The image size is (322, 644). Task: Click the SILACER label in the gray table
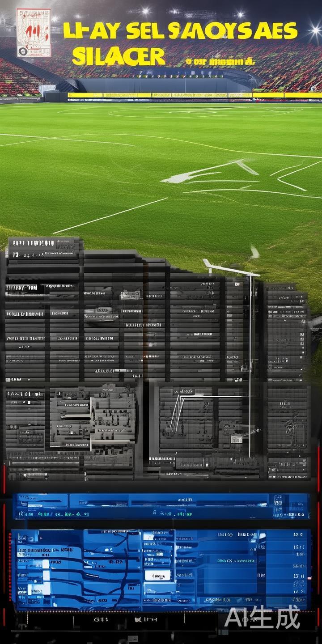click(110, 371)
